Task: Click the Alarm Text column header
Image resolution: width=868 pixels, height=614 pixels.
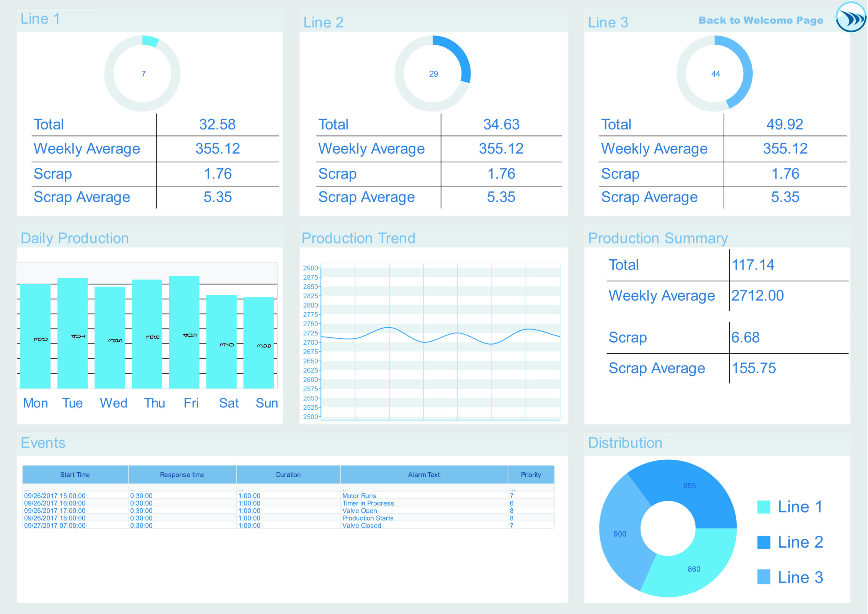Action: [423, 475]
